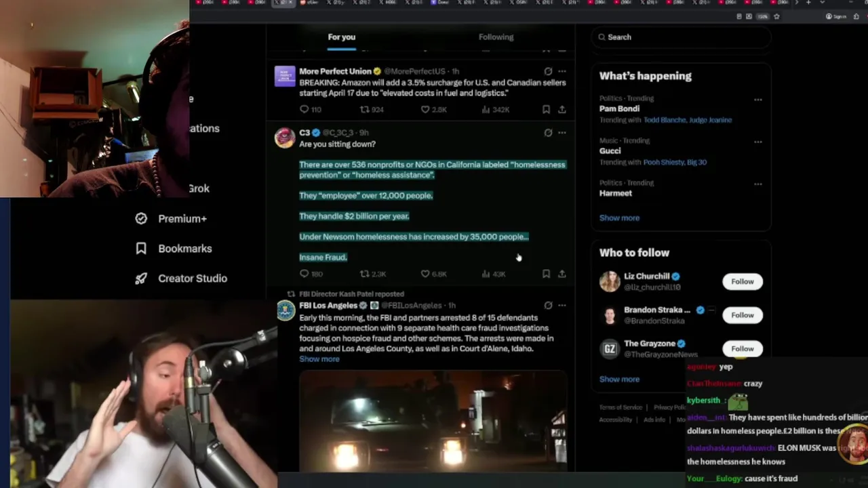Open the FBI Los Angeles post video thumbnail
This screenshot has height=488, width=868.
[x=433, y=420]
